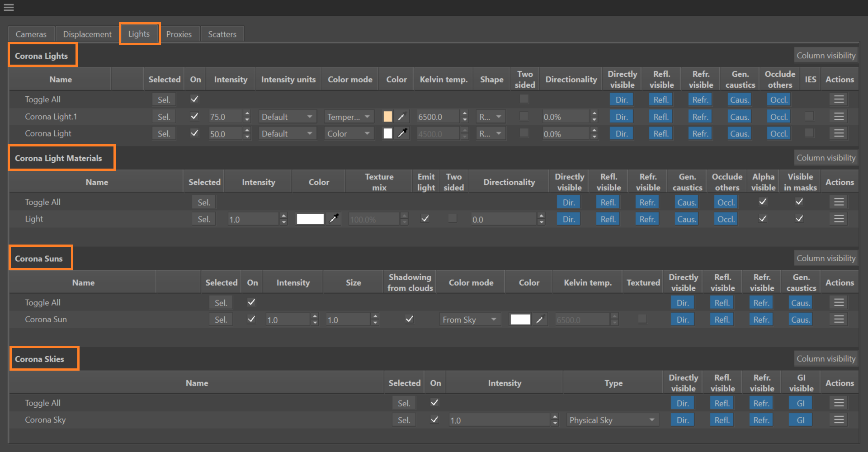Click Sel. button for Corona Light.1
This screenshot has width=868, height=452.
(x=164, y=117)
